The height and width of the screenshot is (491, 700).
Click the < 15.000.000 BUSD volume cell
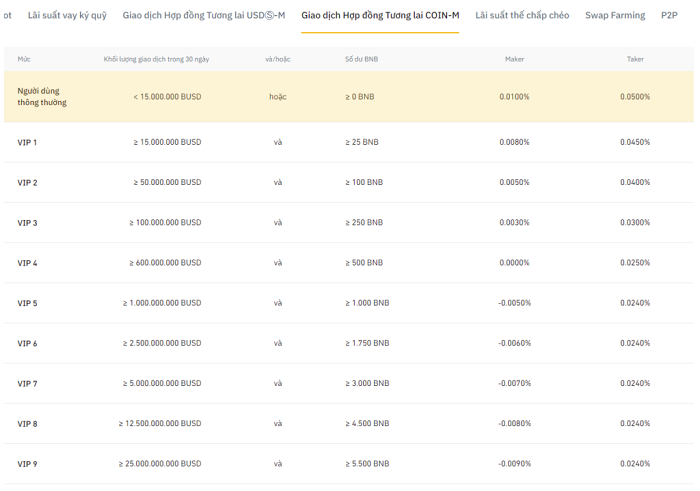(x=167, y=97)
